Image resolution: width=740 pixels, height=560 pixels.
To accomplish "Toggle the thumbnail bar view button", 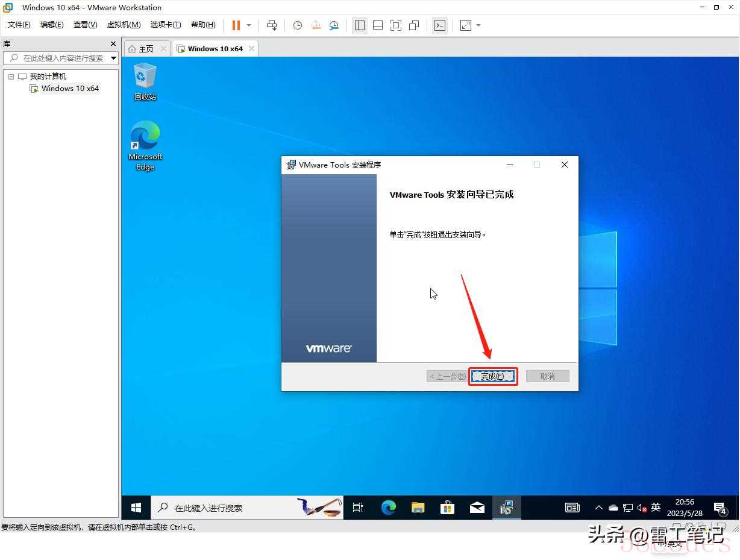I will pos(378,25).
